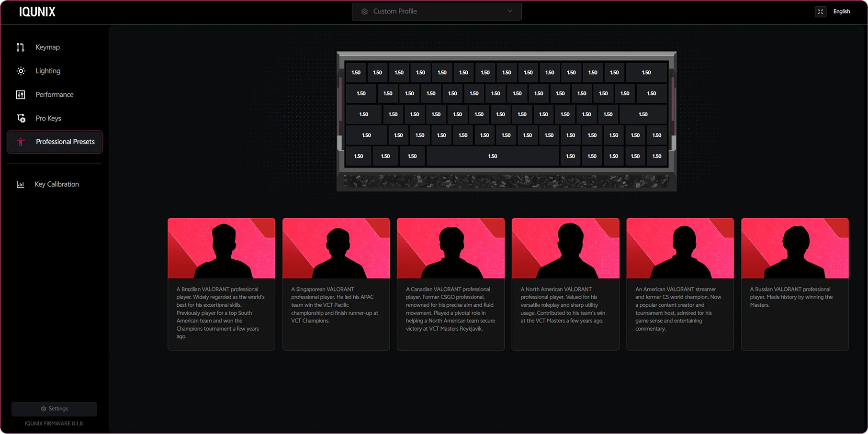Click the Professional Presets figure icon
868x434 pixels.
[21, 142]
